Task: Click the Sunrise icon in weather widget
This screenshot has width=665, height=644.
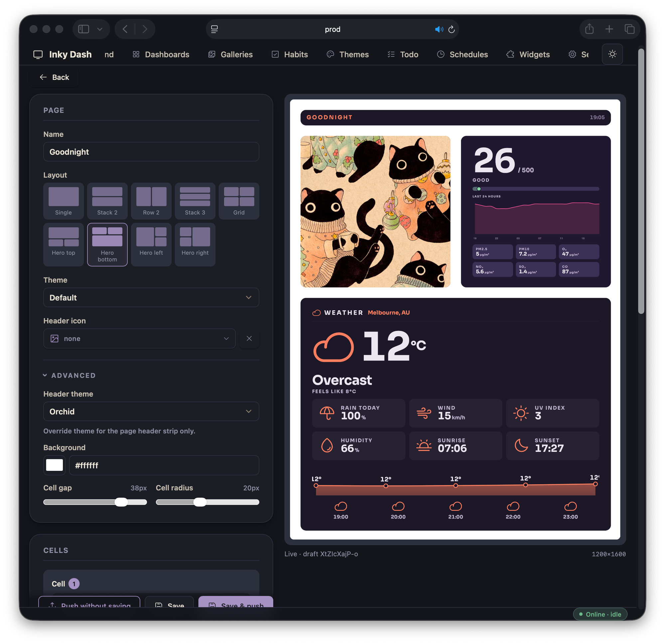Action: click(x=424, y=445)
